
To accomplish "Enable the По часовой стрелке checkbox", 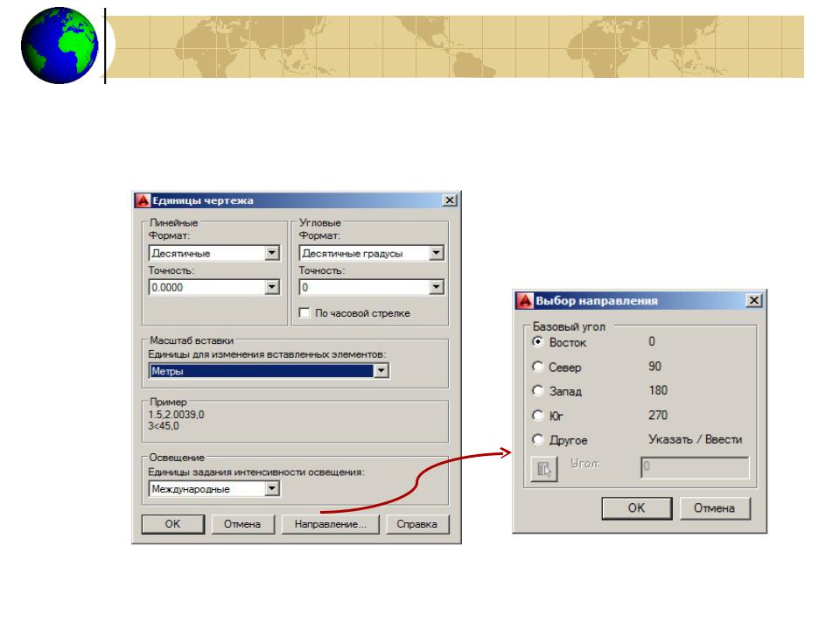I will (x=304, y=313).
